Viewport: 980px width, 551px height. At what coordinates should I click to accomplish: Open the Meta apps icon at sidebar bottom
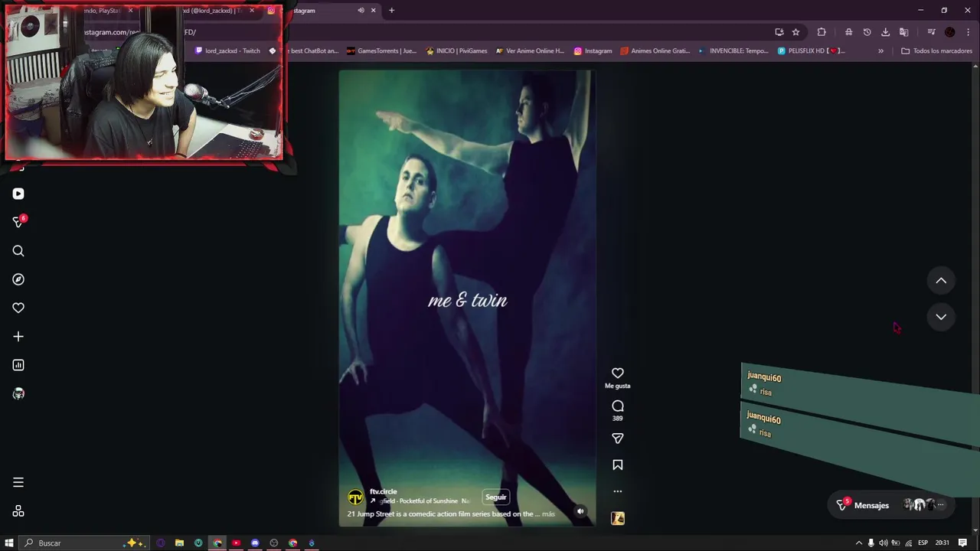18,511
